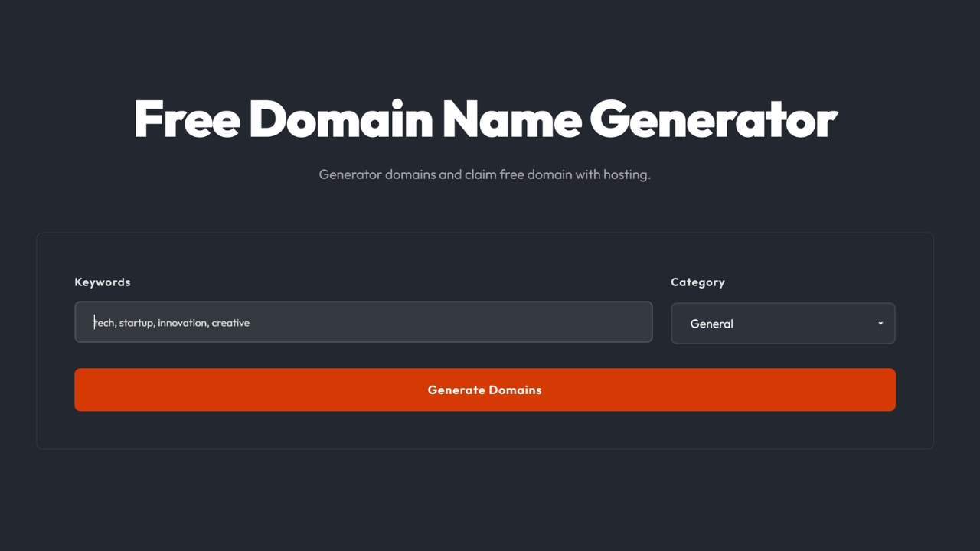Screen dimensions: 980x551
Task: Click the Keywords input field
Action: [x=363, y=322]
